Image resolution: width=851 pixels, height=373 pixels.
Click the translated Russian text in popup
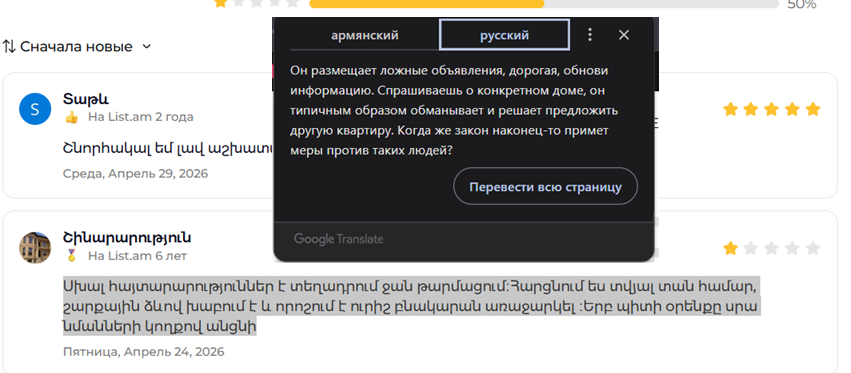pyautogui.click(x=454, y=111)
